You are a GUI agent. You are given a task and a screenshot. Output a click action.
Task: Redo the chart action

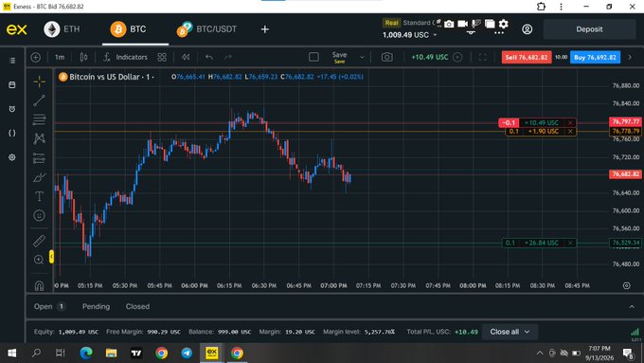[x=228, y=57]
